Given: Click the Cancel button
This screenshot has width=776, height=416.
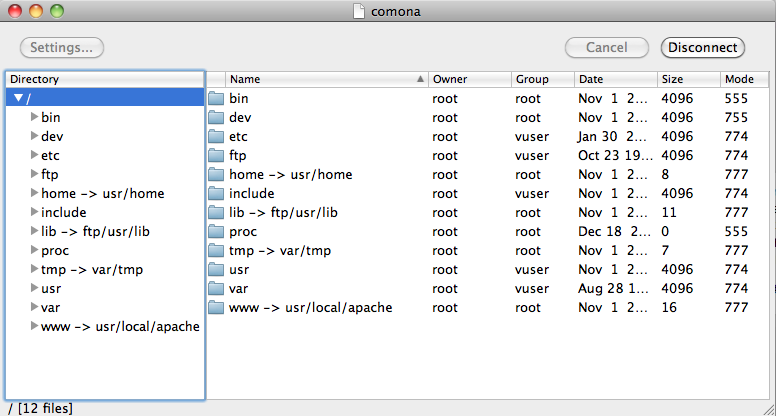Looking at the screenshot, I should [607, 47].
